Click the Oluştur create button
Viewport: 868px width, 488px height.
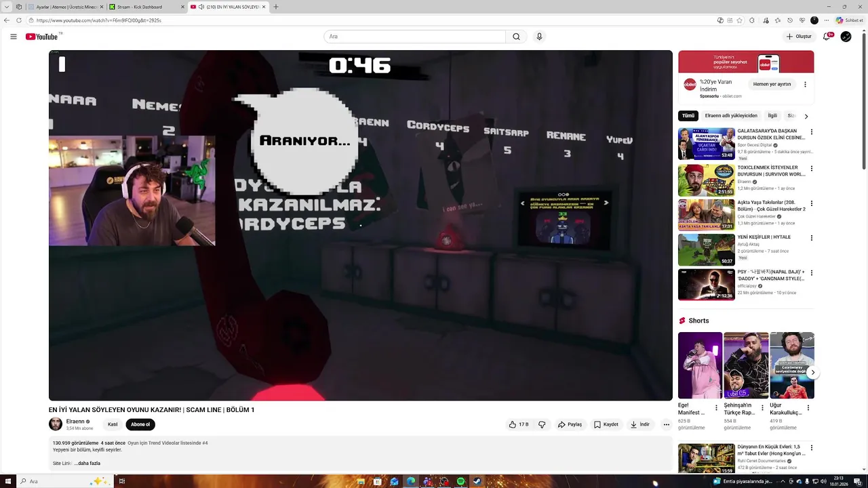(x=799, y=37)
